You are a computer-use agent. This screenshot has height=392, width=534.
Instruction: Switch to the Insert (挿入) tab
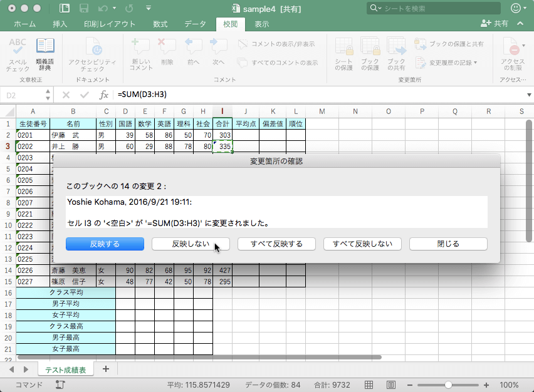pyautogui.click(x=60, y=24)
